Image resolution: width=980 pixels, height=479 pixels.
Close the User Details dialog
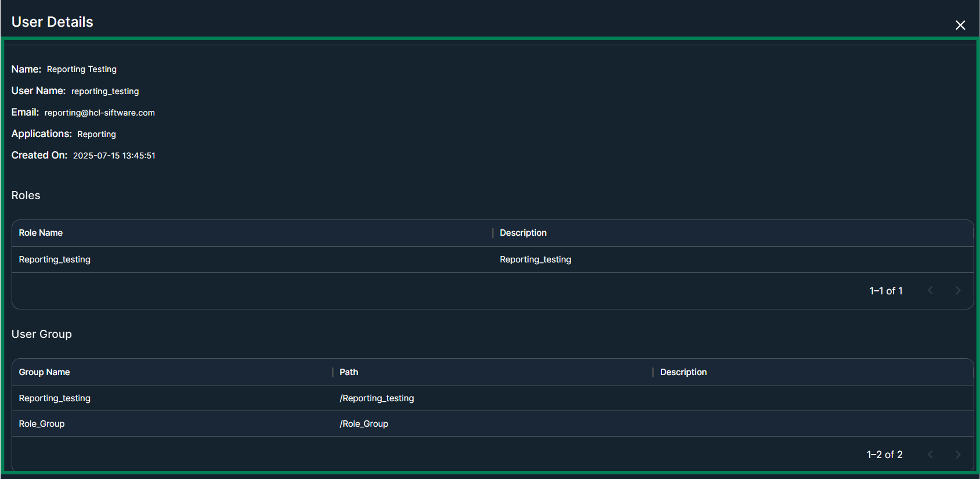point(960,25)
